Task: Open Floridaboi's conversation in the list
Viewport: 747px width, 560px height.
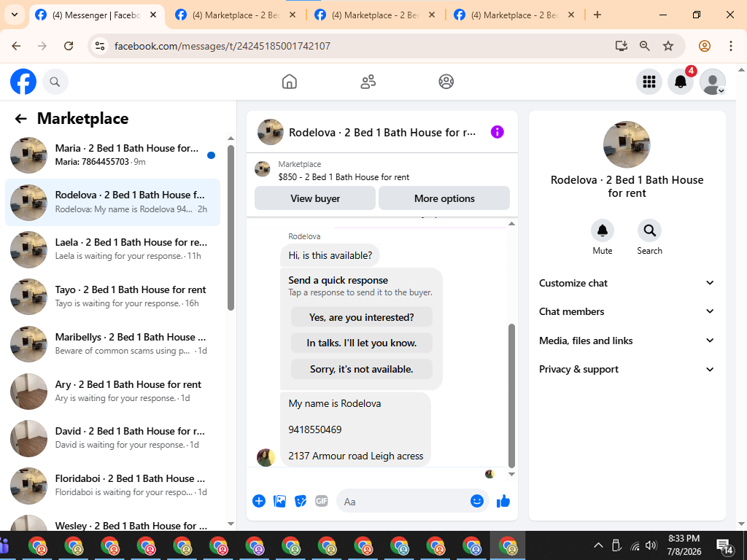Action: pos(113,485)
